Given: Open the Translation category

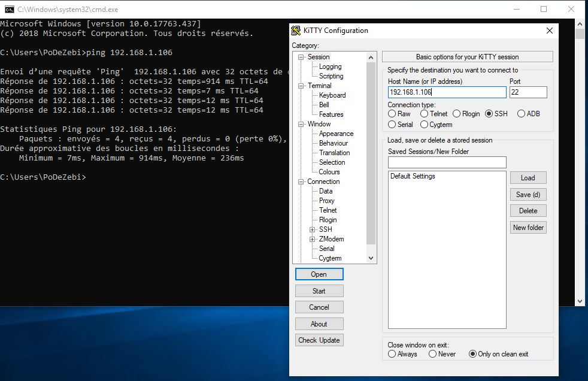Looking at the screenshot, I should (335, 153).
